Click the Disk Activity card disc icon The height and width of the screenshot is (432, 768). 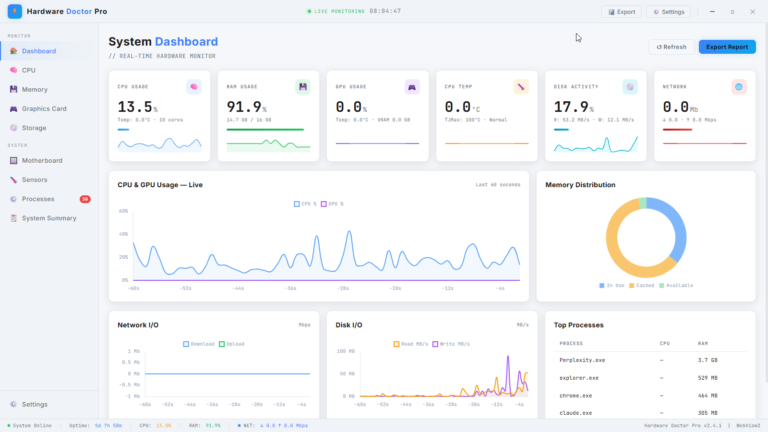pyautogui.click(x=630, y=87)
